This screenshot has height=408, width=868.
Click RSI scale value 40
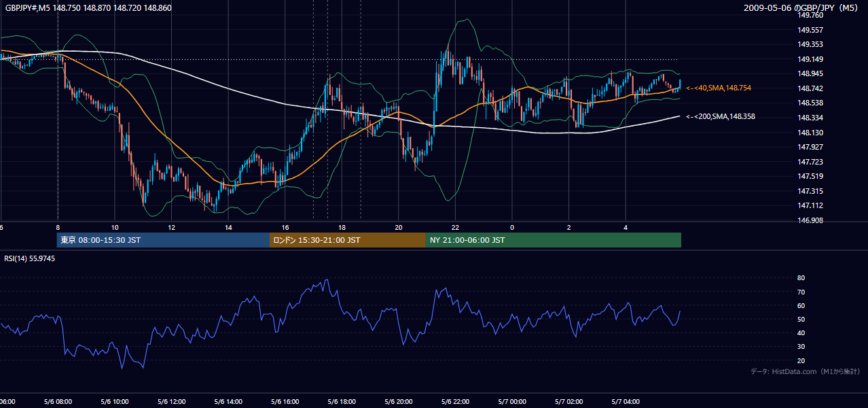tap(801, 333)
